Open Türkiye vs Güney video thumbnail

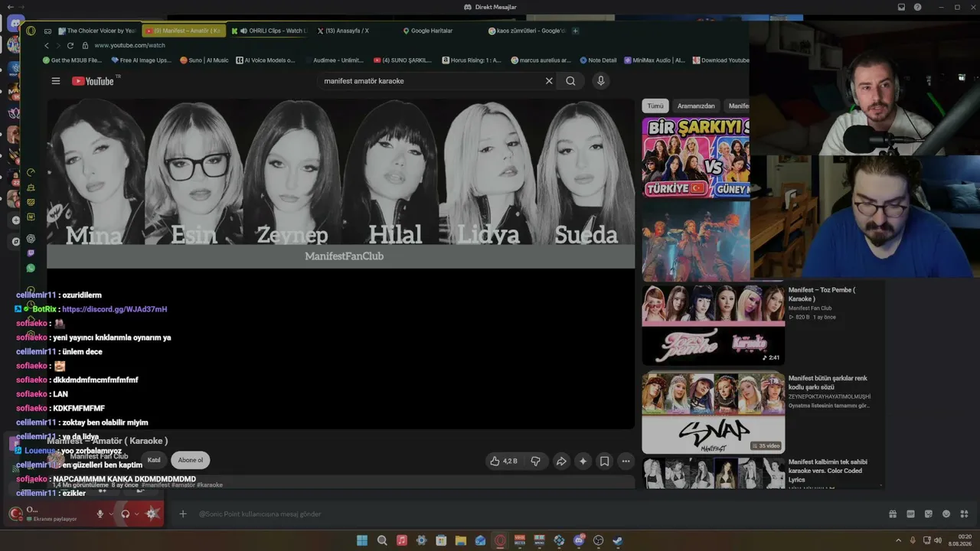tap(696, 158)
